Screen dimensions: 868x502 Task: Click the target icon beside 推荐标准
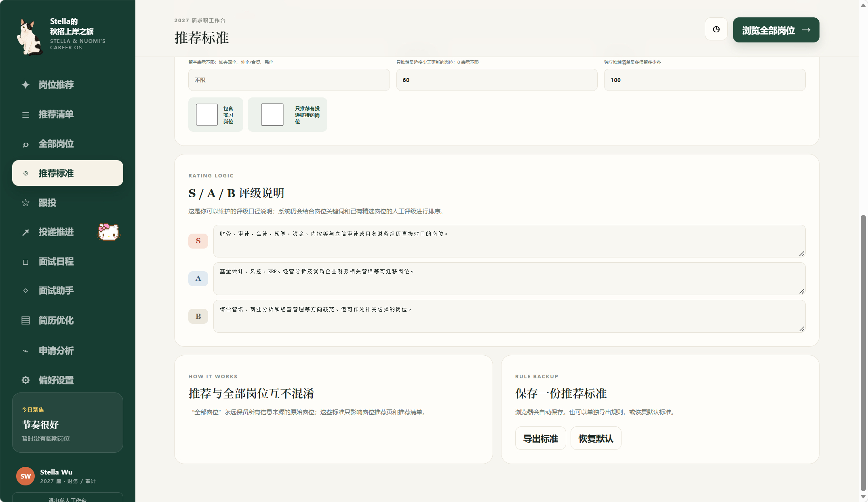(25, 173)
